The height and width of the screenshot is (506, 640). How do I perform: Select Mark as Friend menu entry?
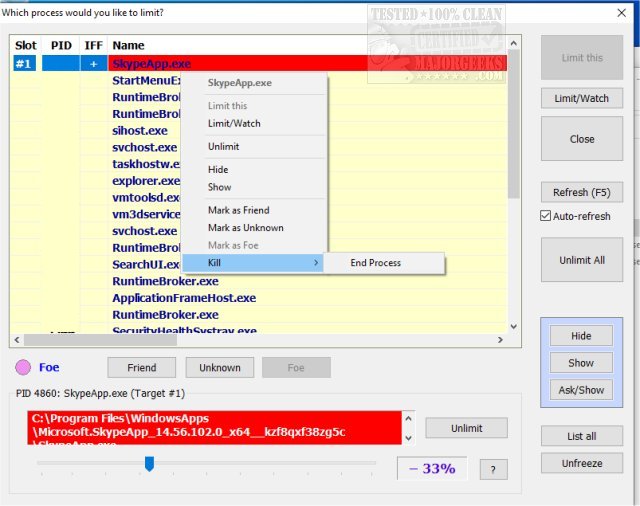(254, 210)
